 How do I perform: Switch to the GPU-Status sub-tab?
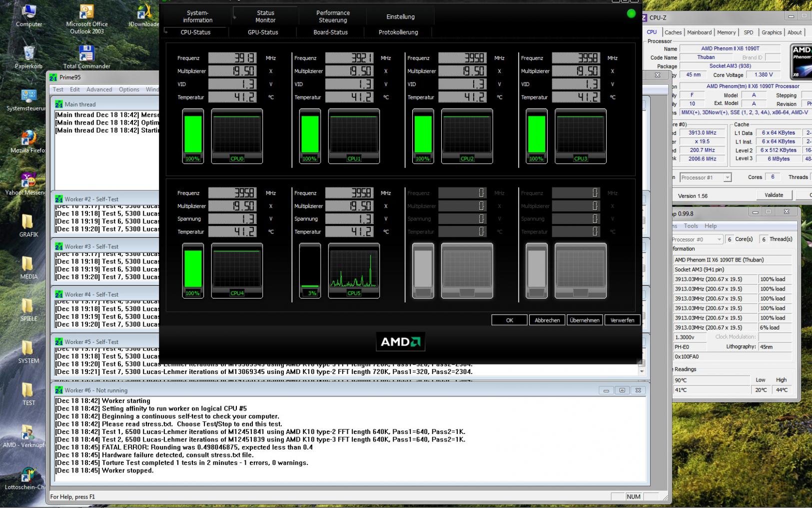tap(263, 32)
